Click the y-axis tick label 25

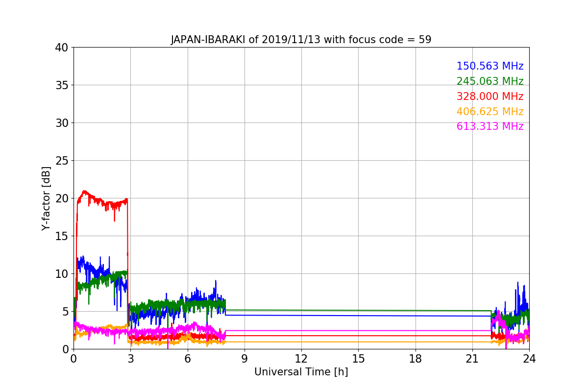click(62, 161)
